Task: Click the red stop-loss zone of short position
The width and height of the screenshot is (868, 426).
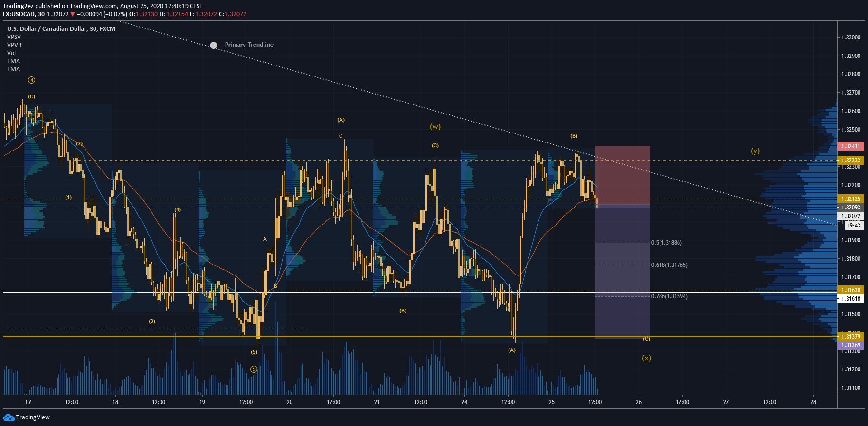Action: (x=622, y=175)
